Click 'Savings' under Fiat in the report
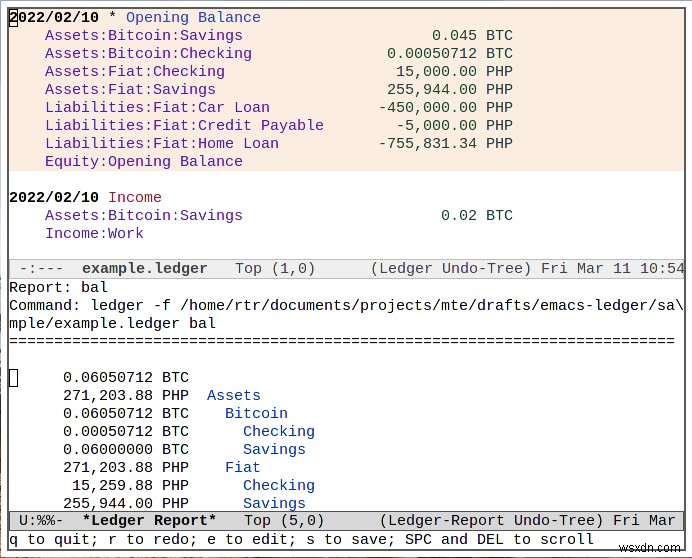Viewport: 692px width, 558px height. [274, 503]
